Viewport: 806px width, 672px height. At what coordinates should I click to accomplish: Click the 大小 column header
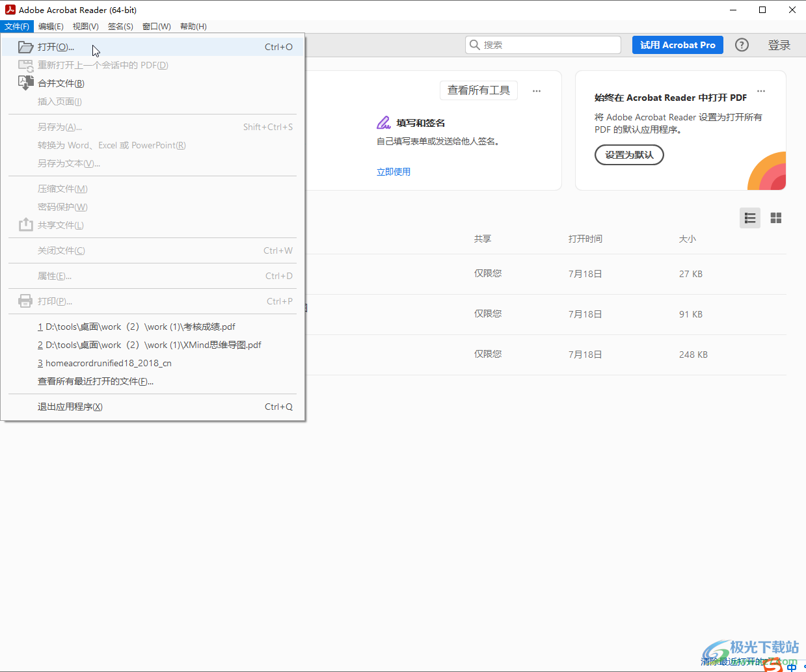click(688, 239)
